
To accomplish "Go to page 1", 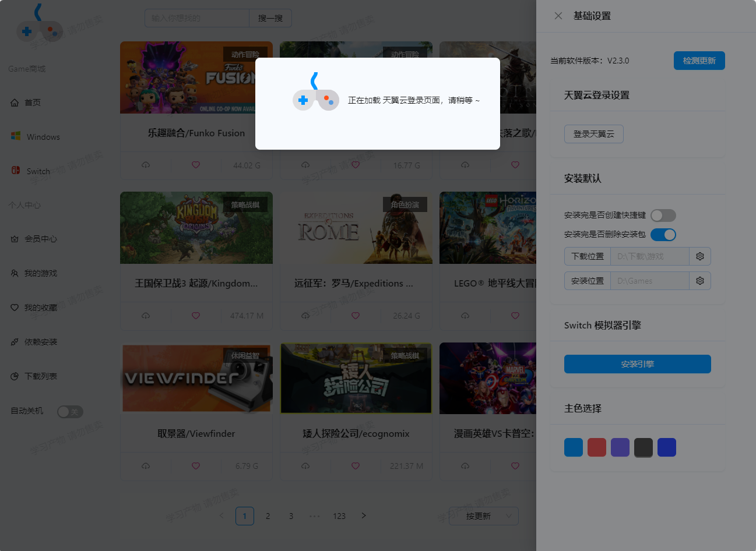I will tap(245, 516).
